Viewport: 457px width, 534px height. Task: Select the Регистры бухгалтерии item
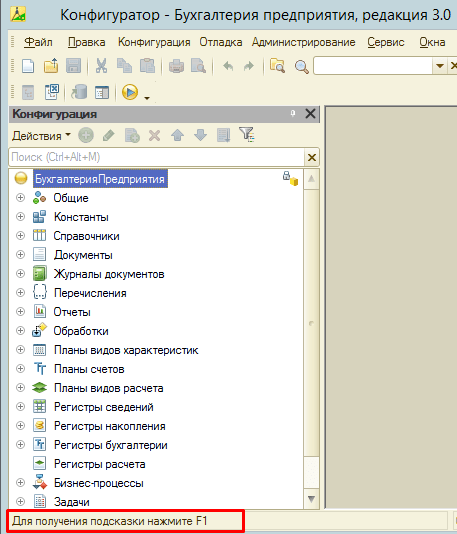pos(111,445)
